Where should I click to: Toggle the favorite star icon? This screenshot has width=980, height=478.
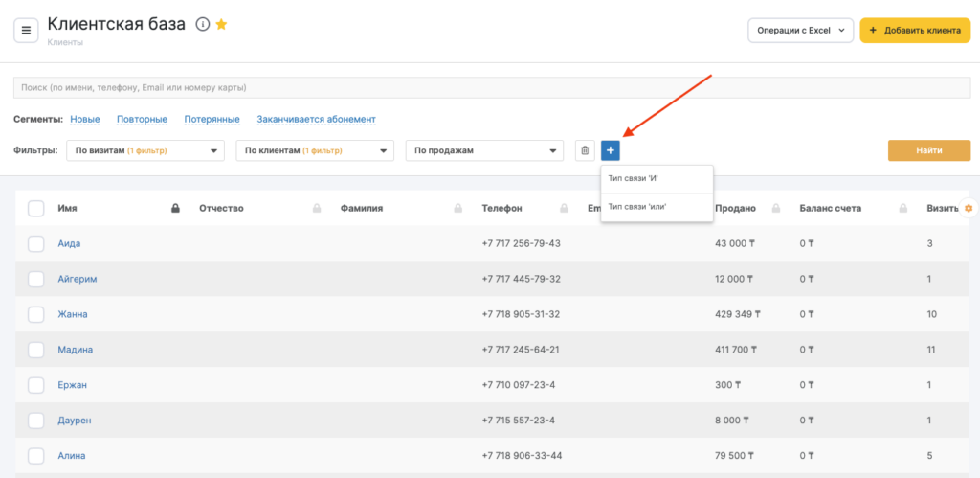(x=221, y=24)
